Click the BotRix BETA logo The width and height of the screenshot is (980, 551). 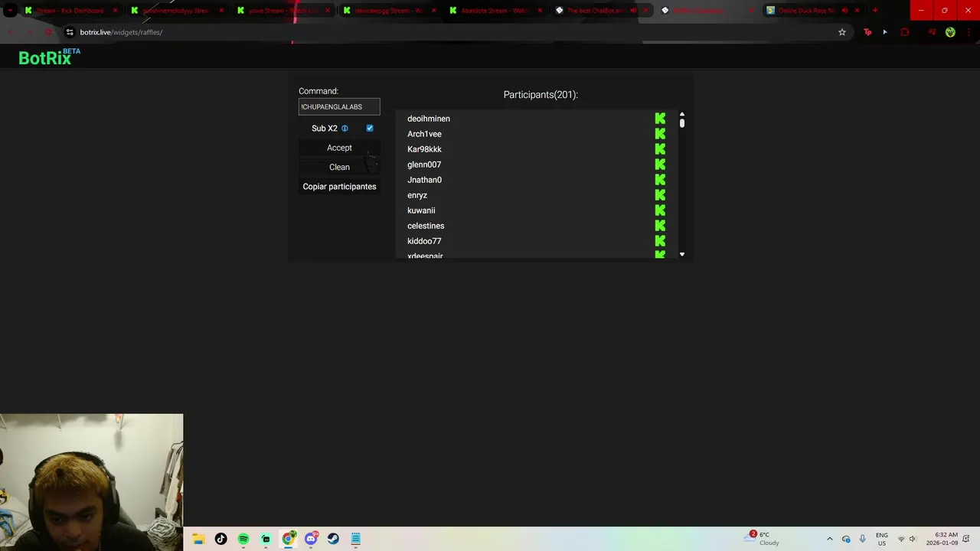[49, 57]
